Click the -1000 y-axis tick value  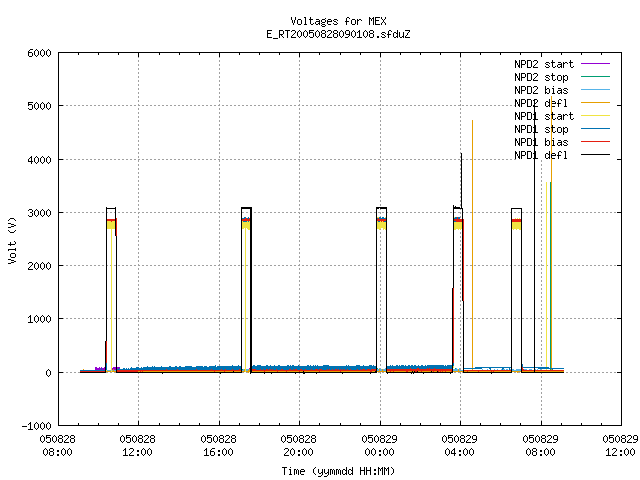36,426
